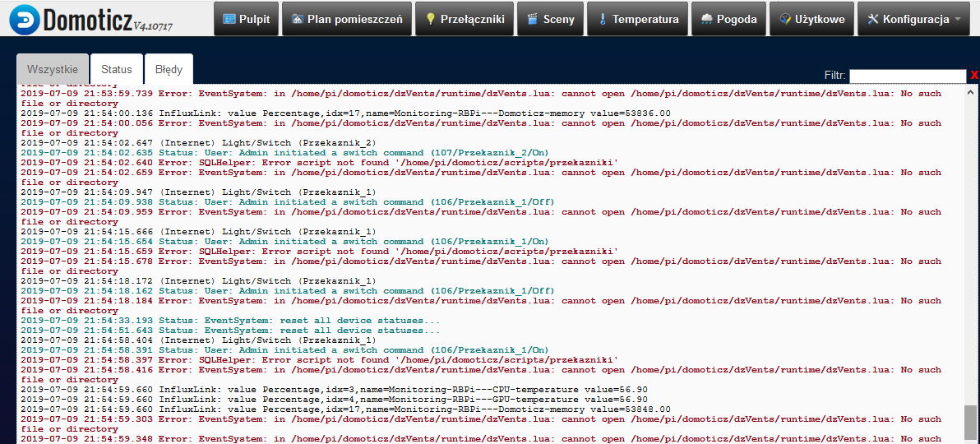Open the Sceny page
This screenshot has width=980, height=444.
(x=551, y=19)
